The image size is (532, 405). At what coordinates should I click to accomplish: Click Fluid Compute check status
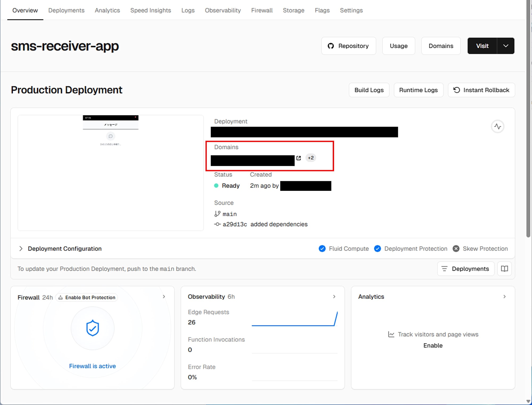tap(344, 248)
